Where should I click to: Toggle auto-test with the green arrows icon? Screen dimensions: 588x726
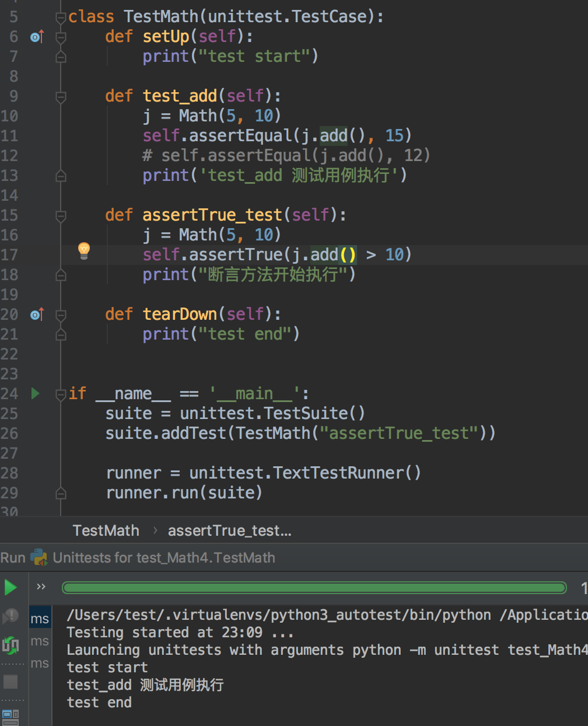click(x=10, y=645)
